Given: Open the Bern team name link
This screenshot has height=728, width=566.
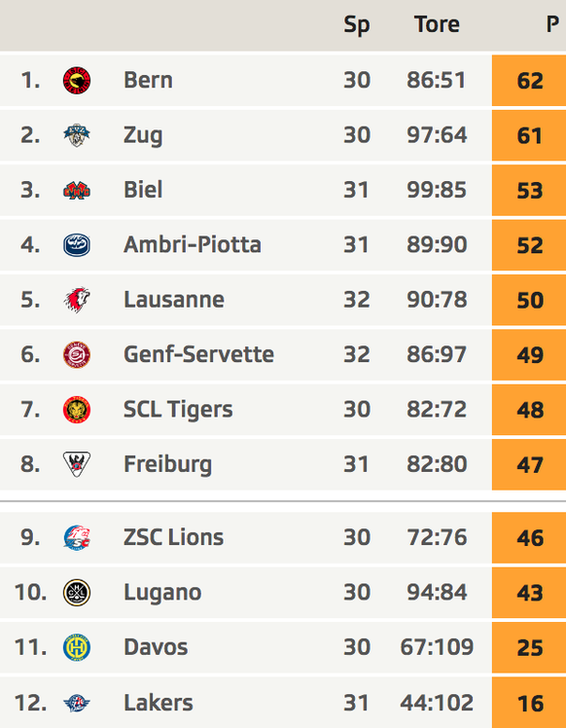Looking at the screenshot, I should 148,80.
